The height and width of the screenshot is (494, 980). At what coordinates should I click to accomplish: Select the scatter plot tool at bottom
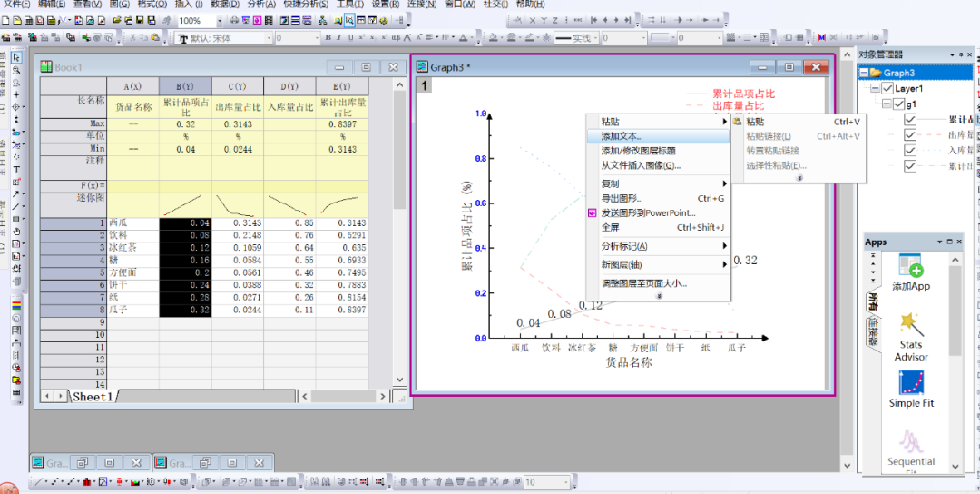55,481
